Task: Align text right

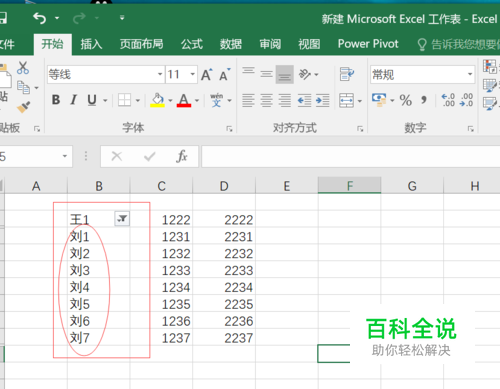Action: pyautogui.click(x=284, y=100)
